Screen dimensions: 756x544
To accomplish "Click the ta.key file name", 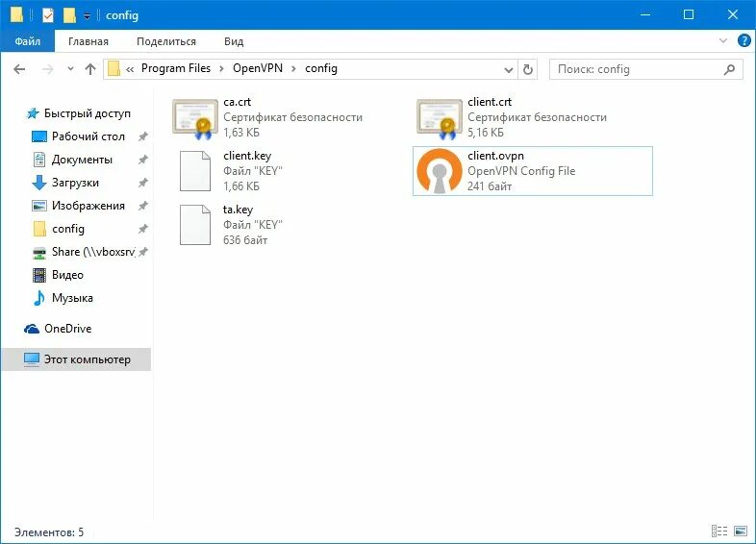I will pyautogui.click(x=238, y=210).
